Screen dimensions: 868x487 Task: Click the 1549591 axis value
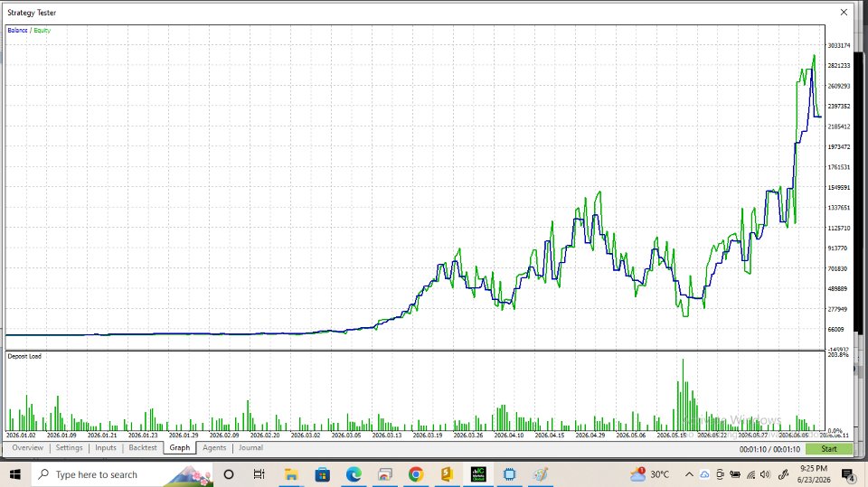(839, 187)
